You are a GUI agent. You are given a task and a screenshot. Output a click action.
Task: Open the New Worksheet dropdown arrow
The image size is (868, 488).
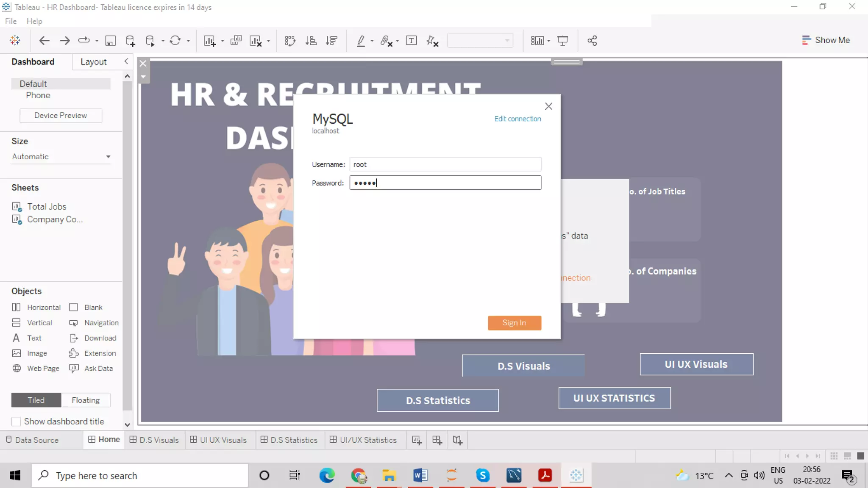tap(223, 41)
